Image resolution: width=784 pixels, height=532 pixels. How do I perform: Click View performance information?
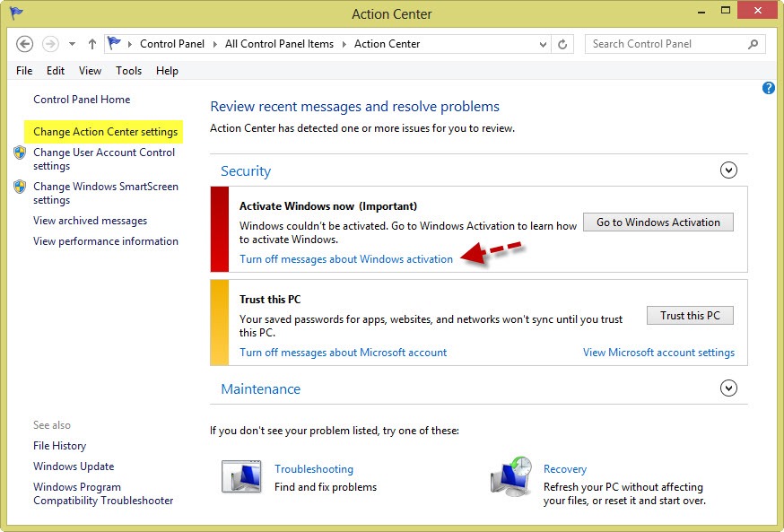(x=106, y=241)
